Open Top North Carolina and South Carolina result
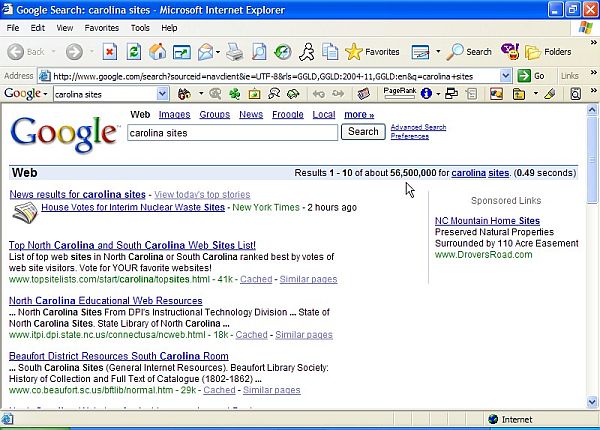This screenshot has height=430, width=600. 132,245
